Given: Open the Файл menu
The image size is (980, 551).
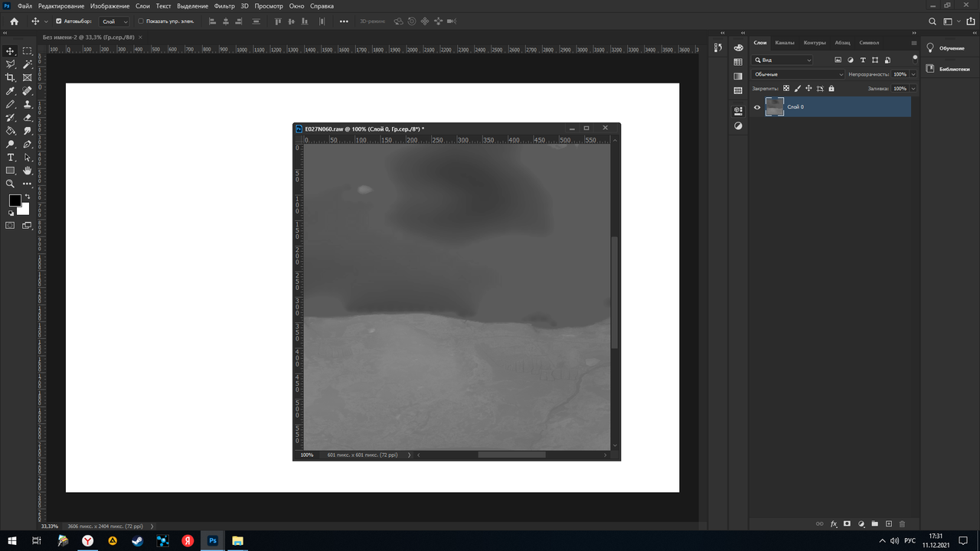Looking at the screenshot, I should (x=24, y=6).
